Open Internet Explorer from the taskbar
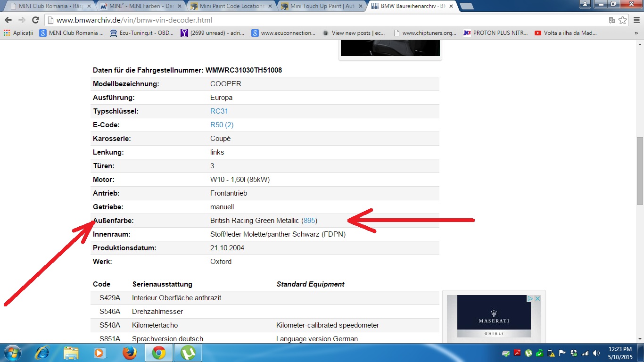 (42, 353)
